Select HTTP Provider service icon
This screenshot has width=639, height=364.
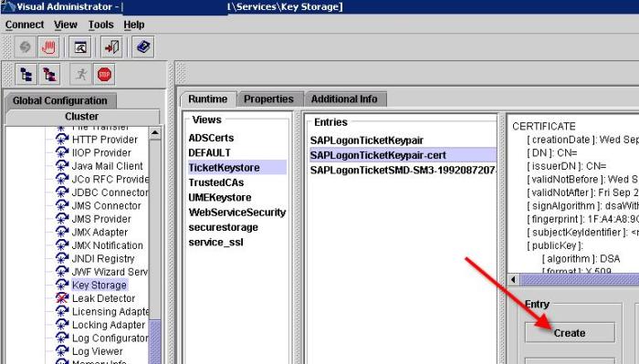[62, 140]
